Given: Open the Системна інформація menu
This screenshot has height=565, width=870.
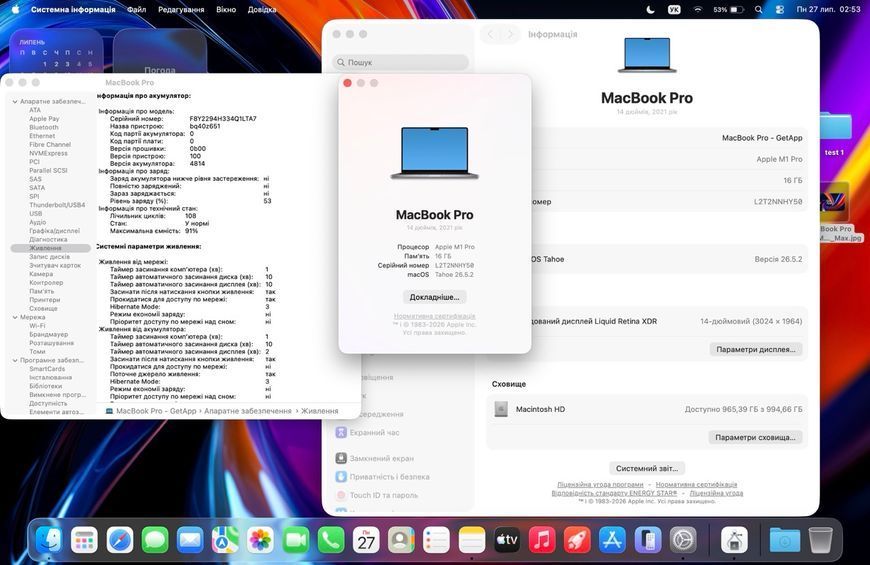Looking at the screenshot, I should tap(73, 9).
